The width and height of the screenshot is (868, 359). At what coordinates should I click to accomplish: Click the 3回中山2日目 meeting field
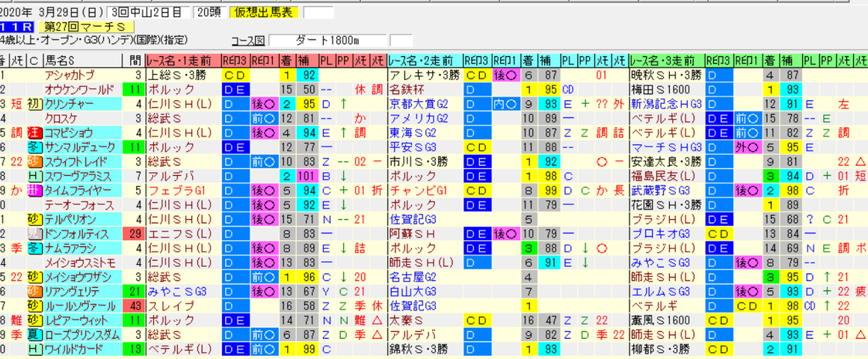click(x=148, y=12)
